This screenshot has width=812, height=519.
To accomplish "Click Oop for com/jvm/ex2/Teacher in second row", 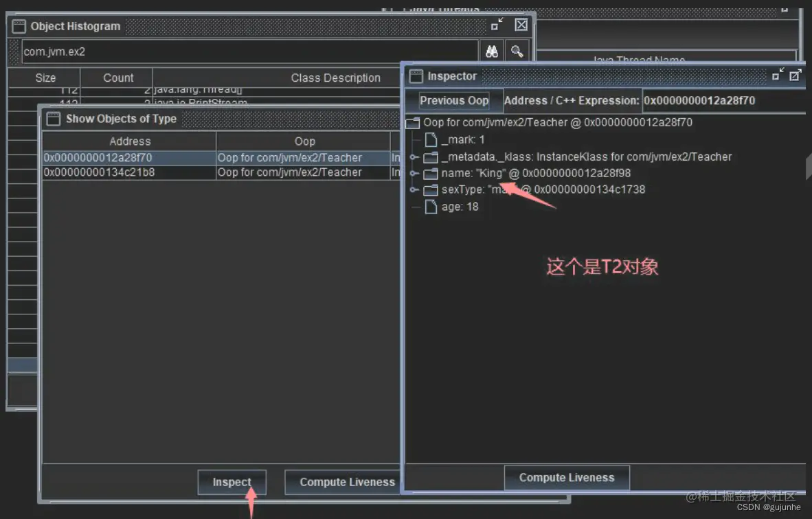I will point(289,172).
